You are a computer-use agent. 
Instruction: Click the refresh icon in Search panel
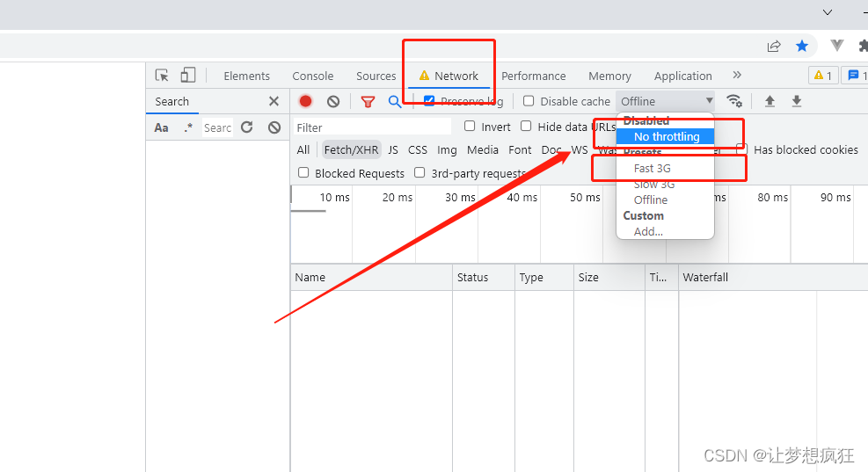(x=247, y=127)
